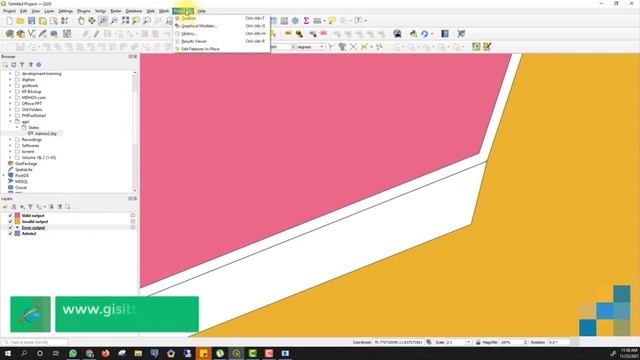Open the Windows Start button

(x=8, y=353)
